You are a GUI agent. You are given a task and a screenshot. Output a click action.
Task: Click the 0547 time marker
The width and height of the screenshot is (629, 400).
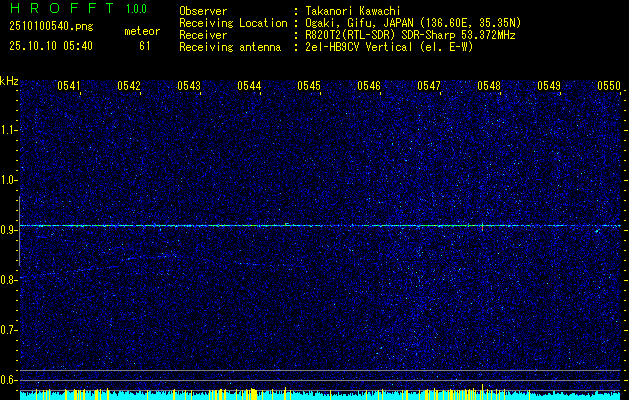429,85
